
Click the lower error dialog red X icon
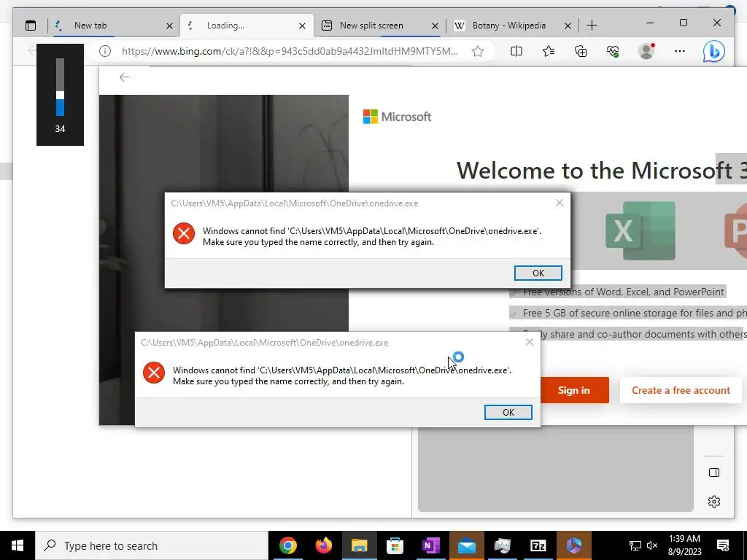pyautogui.click(x=154, y=373)
